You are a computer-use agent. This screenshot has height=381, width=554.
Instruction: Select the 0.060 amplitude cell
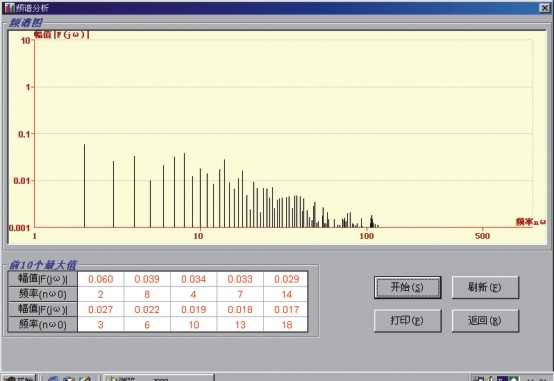101,279
